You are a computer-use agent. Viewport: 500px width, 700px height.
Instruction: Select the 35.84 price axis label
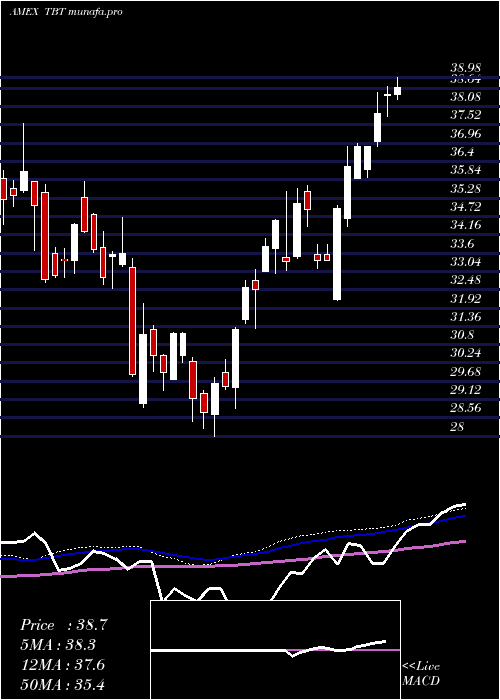(466, 170)
